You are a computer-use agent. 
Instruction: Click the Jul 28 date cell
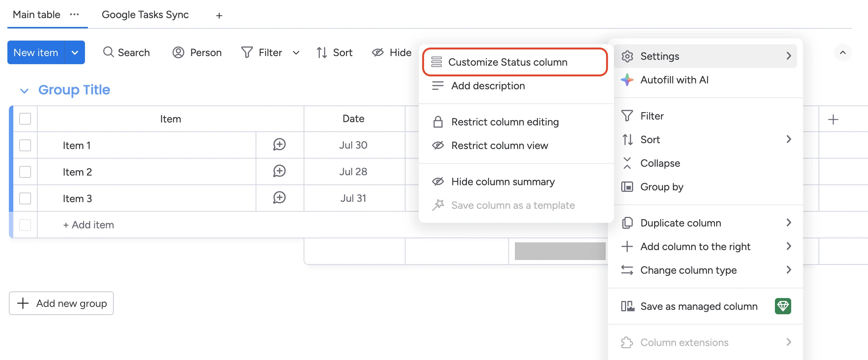coord(354,172)
